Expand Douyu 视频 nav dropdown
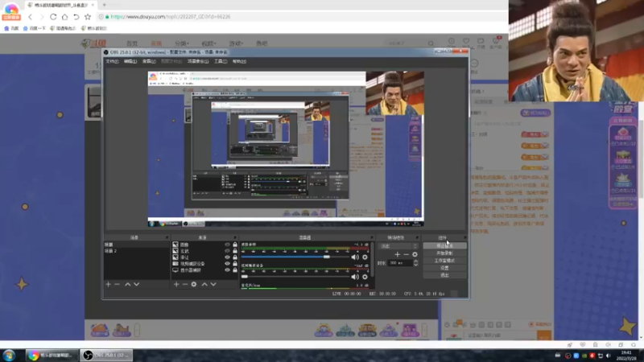The height and width of the screenshot is (362, 644). 208,43
